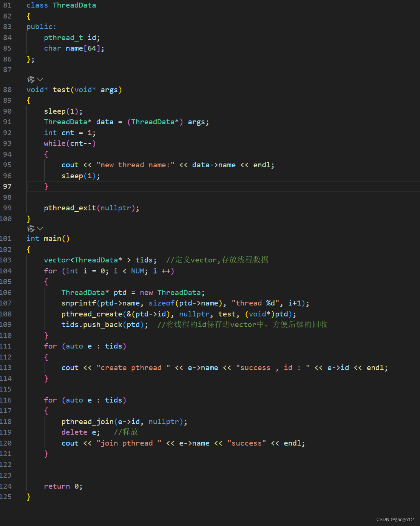Click 'test' function name on line 88
The image size is (420, 526).
click(x=61, y=90)
